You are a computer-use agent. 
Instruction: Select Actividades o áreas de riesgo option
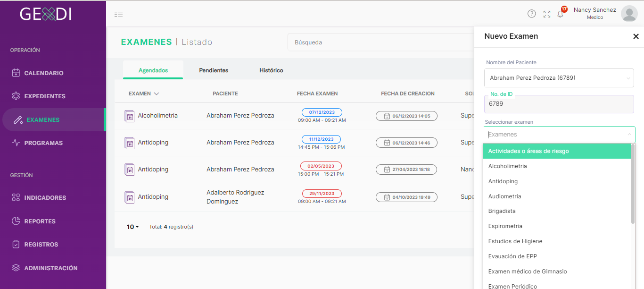pos(557,151)
